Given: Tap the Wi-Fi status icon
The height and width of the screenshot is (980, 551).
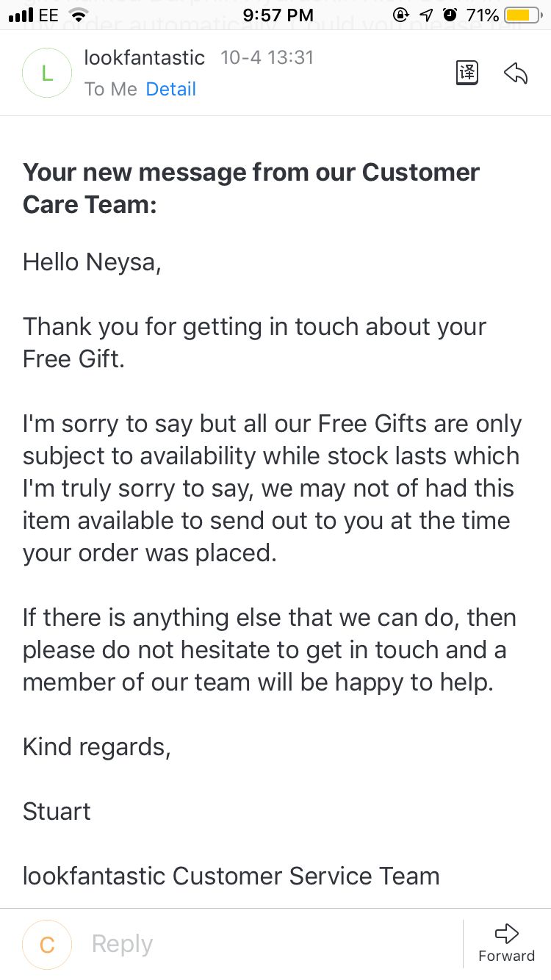Looking at the screenshot, I should coord(76,15).
